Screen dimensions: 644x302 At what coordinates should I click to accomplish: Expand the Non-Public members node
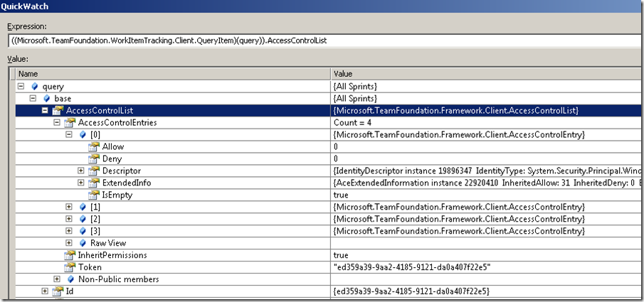click(57, 279)
